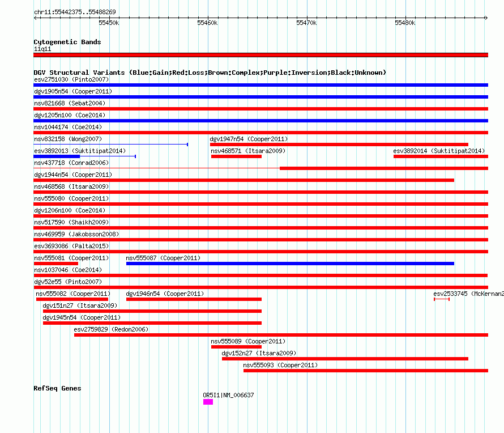Select the 11q11 red cytogenetic band bar
This screenshot has height=433, width=504.
(x=260, y=55)
